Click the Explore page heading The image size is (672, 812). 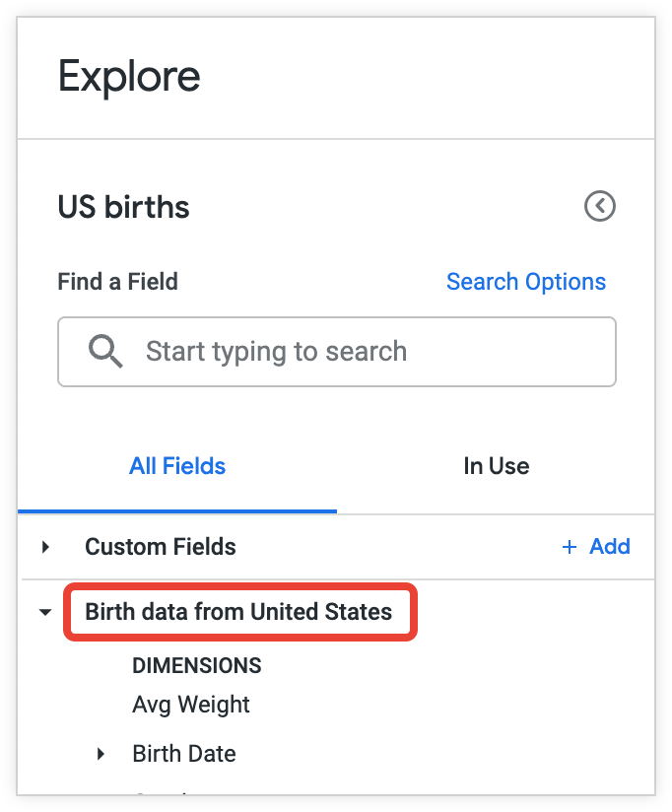(x=129, y=77)
